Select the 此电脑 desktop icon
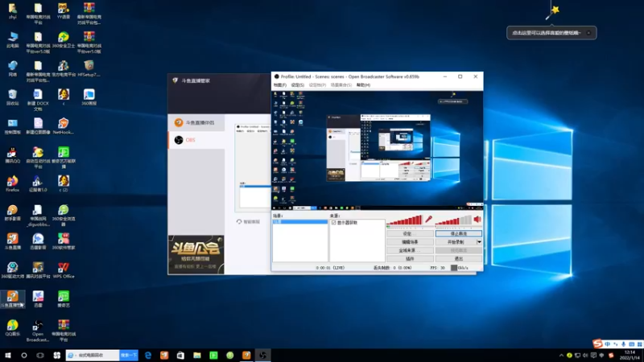This screenshot has width=644, height=362. click(12, 40)
